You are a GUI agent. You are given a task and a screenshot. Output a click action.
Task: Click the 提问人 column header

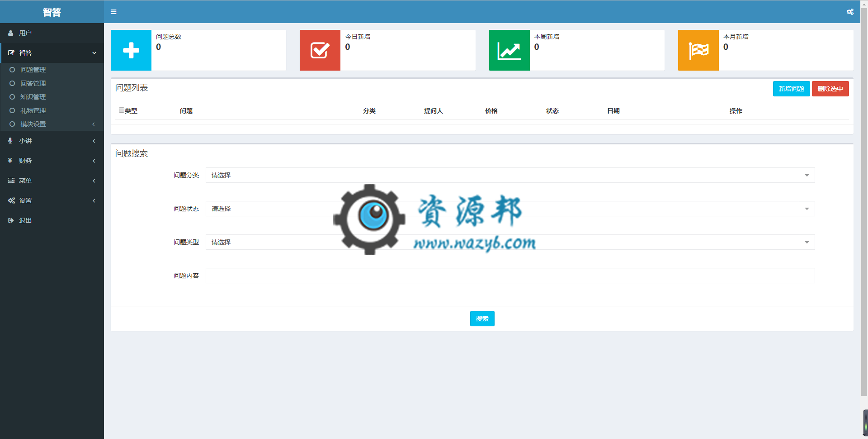[x=433, y=111]
